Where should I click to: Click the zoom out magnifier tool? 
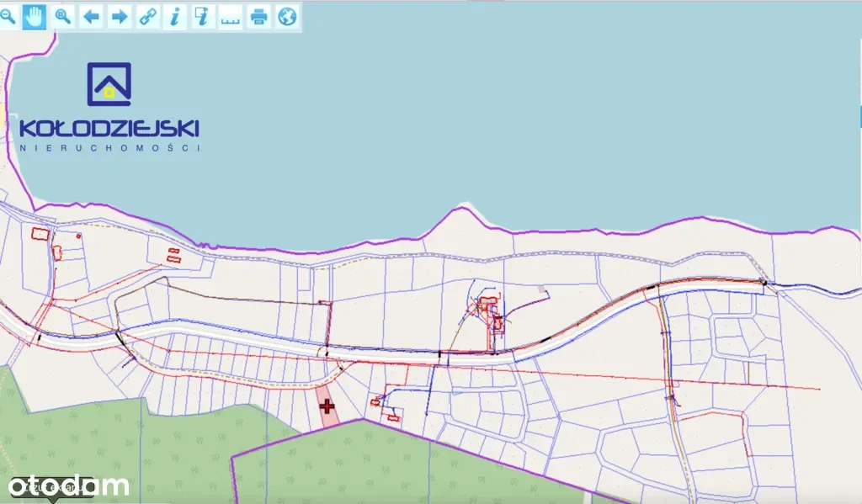tap(8, 16)
